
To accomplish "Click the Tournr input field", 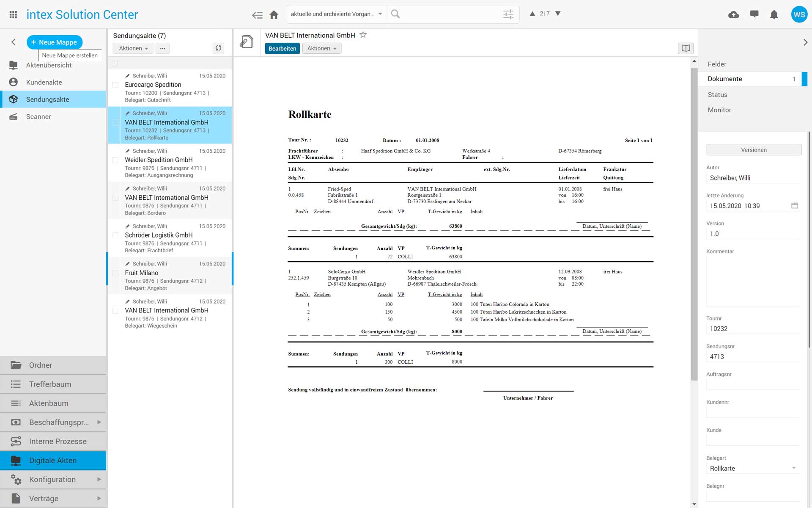I will click(x=752, y=329).
